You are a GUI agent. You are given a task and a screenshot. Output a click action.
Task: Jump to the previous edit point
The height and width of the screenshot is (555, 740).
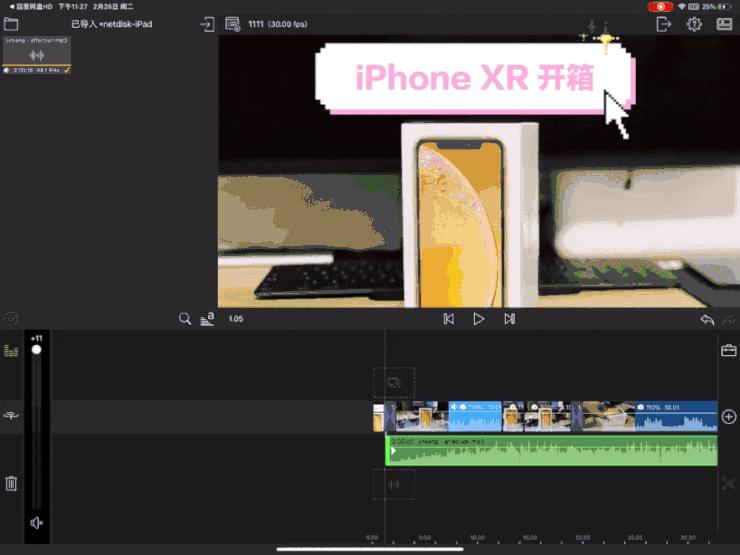pos(449,319)
